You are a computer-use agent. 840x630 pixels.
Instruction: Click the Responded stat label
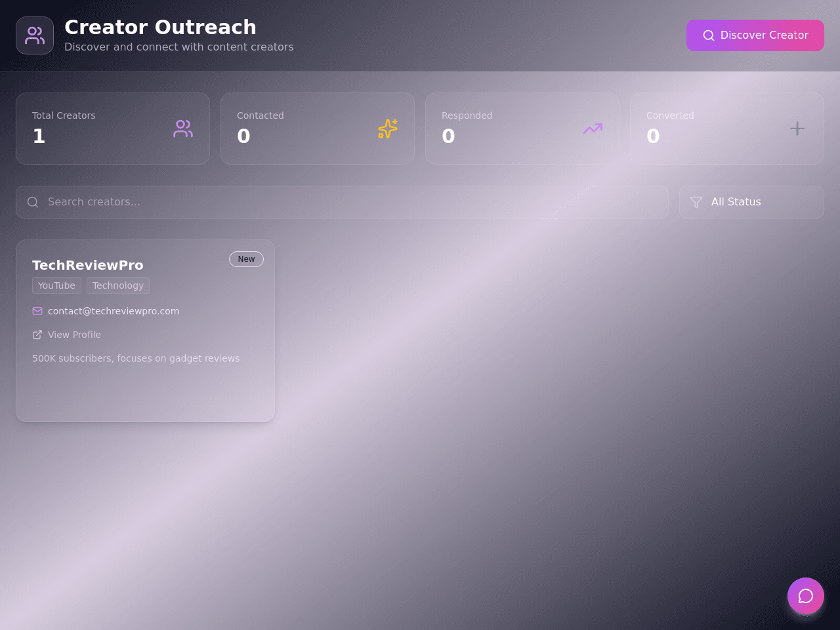tap(467, 115)
